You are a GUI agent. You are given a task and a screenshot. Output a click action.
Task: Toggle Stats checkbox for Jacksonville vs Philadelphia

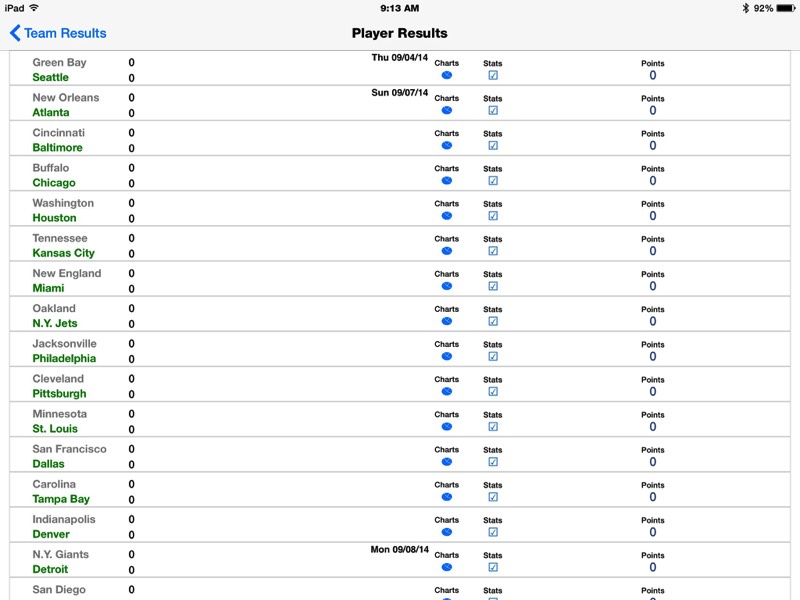(493, 357)
